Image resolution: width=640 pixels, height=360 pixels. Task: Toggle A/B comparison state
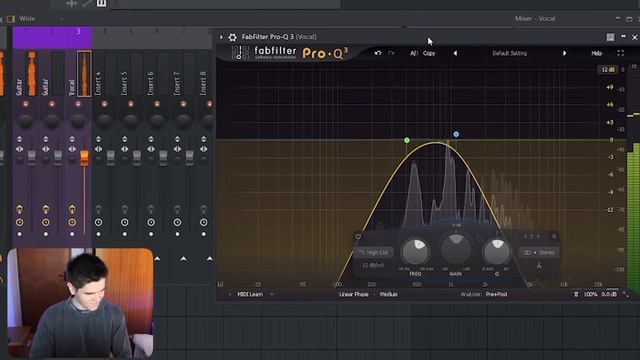coord(413,53)
